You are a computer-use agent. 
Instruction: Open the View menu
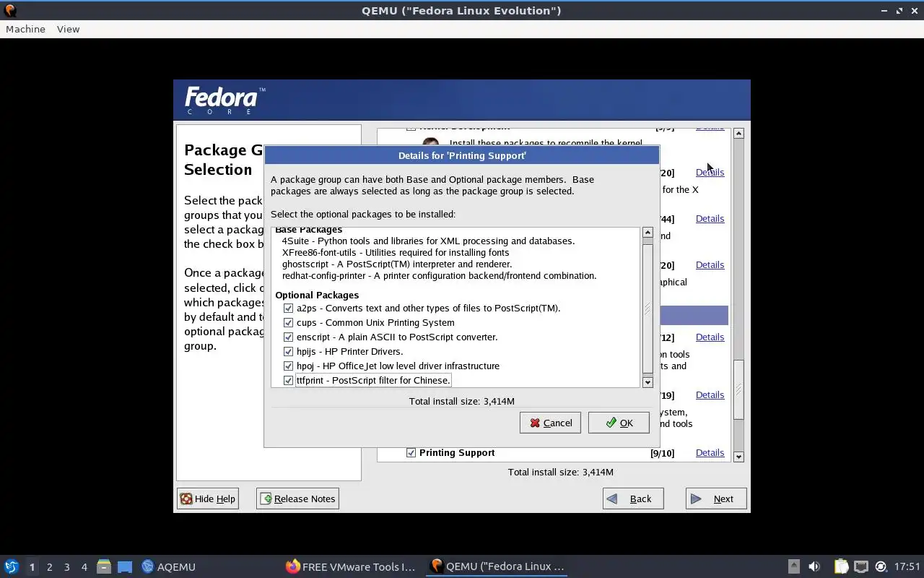coord(68,29)
